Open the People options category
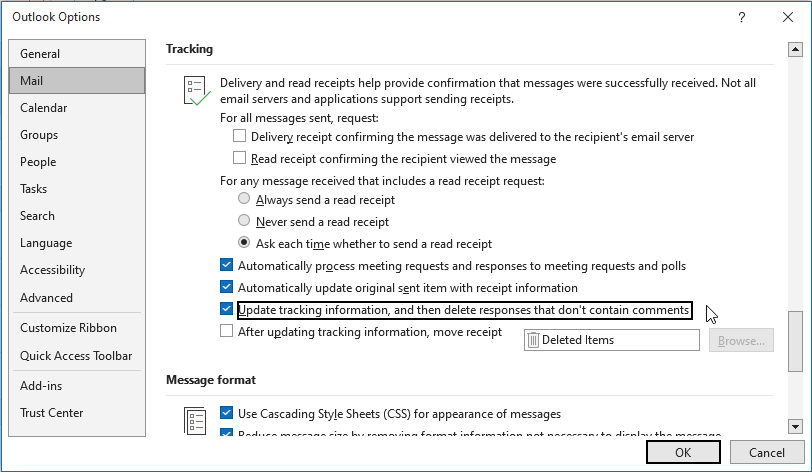This screenshot has height=472, width=812. [x=77, y=162]
